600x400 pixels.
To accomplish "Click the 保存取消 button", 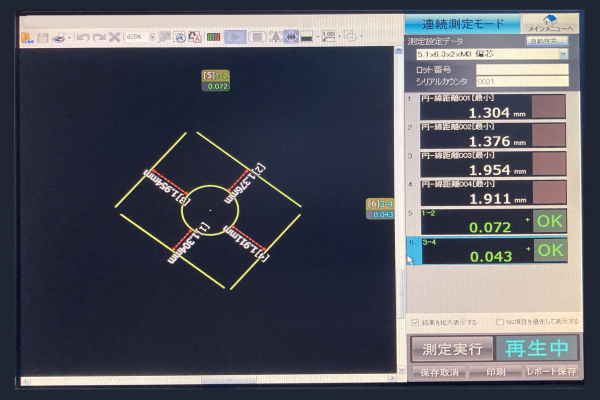I will [439, 372].
